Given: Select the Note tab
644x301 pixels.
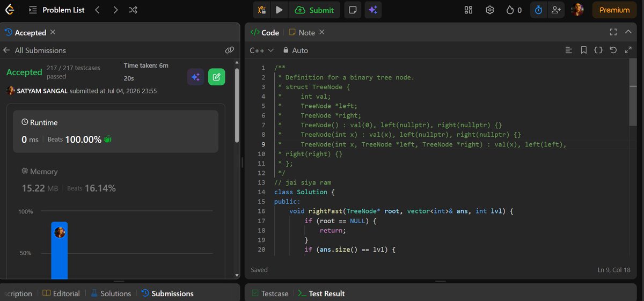Looking at the screenshot, I should 302,32.
